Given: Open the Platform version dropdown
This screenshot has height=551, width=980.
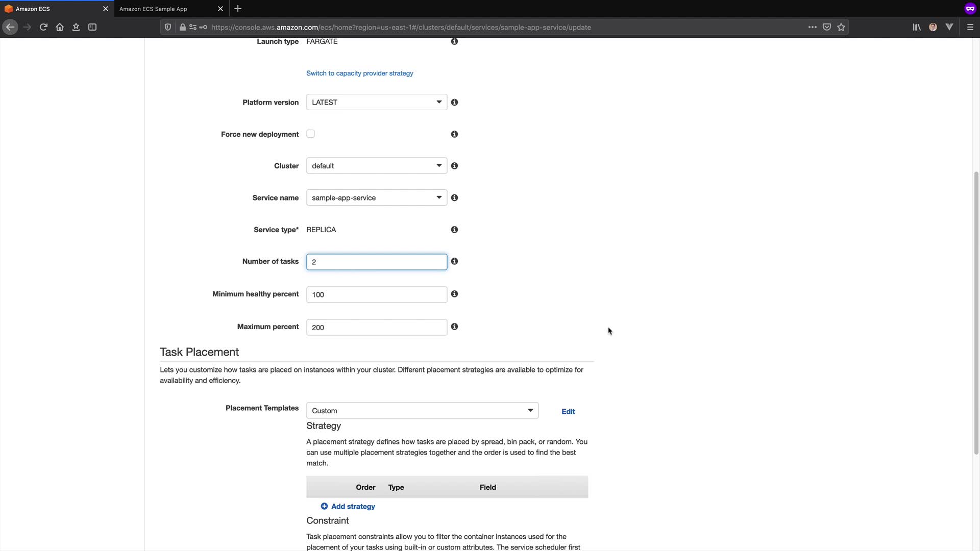Looking at the screenshot, I should [x=376, y=102].
